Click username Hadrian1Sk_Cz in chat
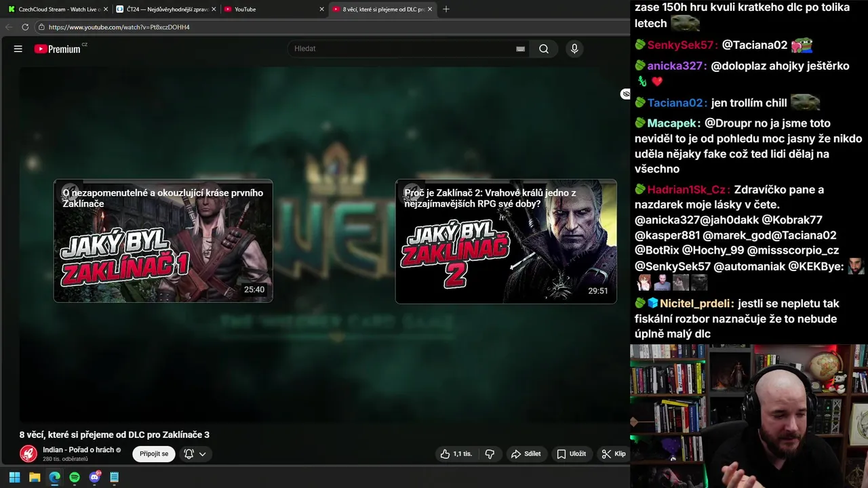The image size is (868, 488). click(x=688, y=190)
